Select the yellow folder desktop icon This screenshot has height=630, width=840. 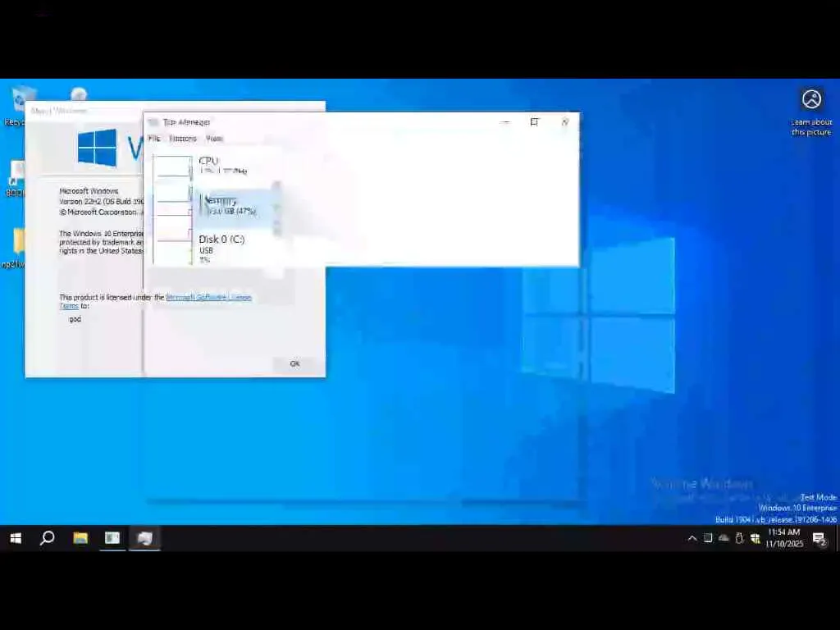(19, 241)
